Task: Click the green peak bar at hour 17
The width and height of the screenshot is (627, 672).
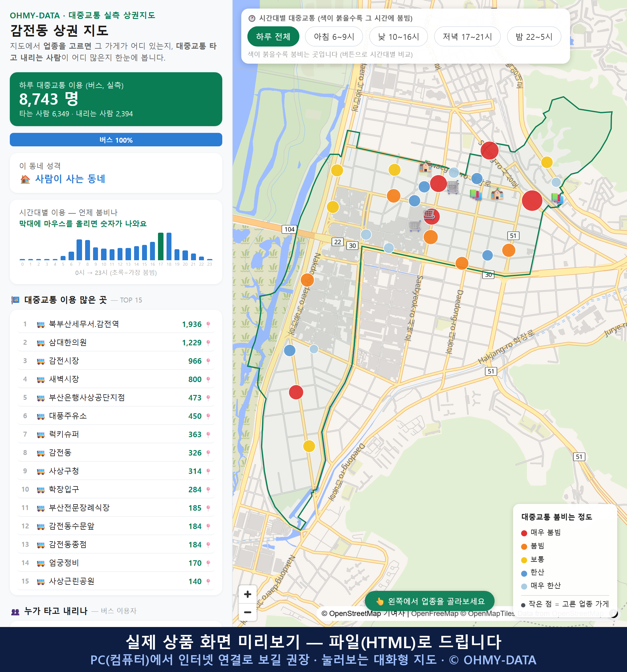Action: tap(161, 246)
